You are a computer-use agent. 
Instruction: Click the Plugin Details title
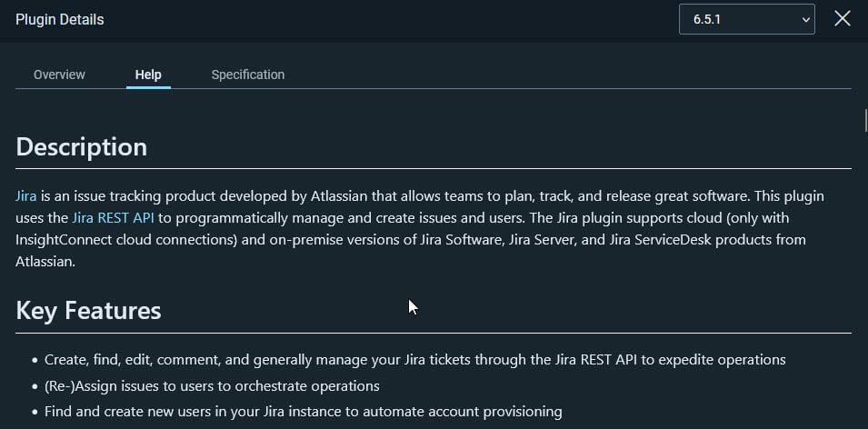[60, 20]
